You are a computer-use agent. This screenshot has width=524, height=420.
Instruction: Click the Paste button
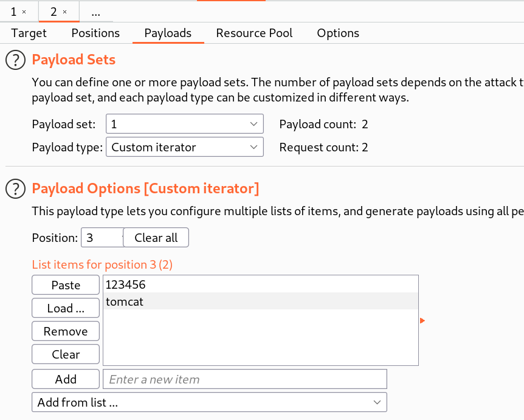(66, 285)
